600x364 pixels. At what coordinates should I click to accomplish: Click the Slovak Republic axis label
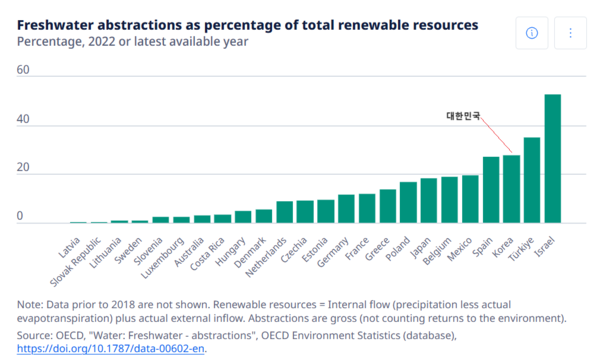[76, 262]
